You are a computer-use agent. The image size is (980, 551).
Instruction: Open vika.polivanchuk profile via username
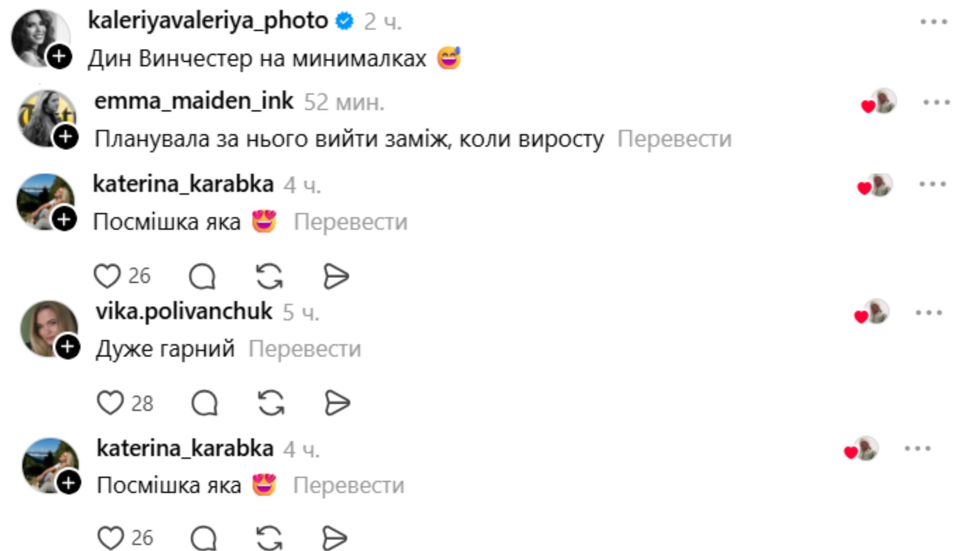click(184, 311)
